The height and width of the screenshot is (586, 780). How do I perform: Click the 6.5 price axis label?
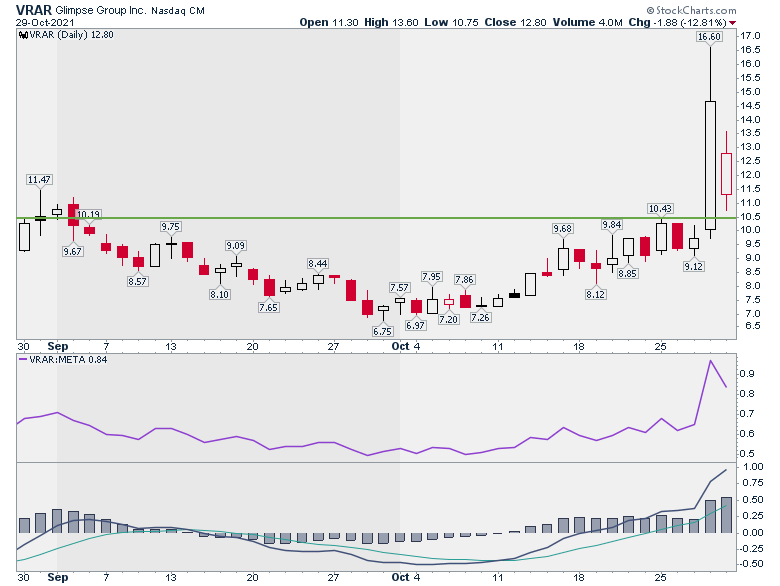pos(753,326)
